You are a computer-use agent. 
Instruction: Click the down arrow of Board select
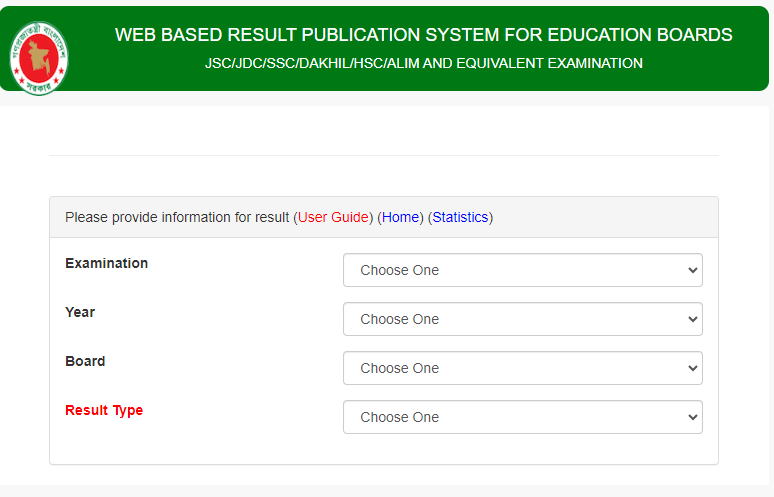tap(692, 368)
